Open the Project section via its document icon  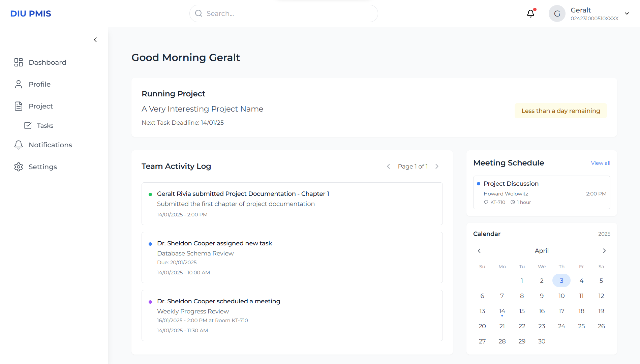tap(19, 106)
